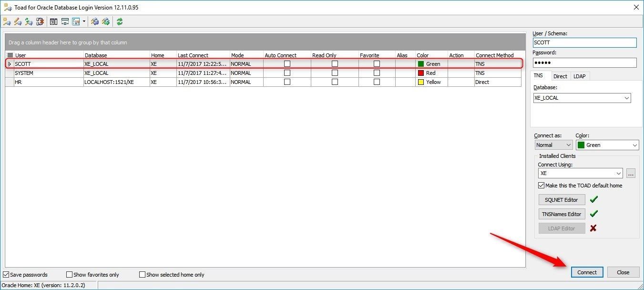Toggle Auto Connect for the HR row
The height and width of the screenshot is (290, 644).
287,82
